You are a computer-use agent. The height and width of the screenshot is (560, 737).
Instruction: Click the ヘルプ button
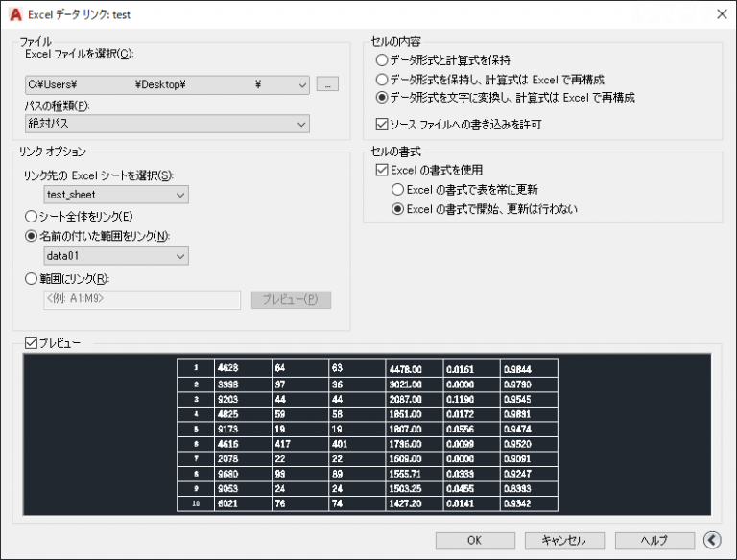pyautogui.click(x=654, y=541)
